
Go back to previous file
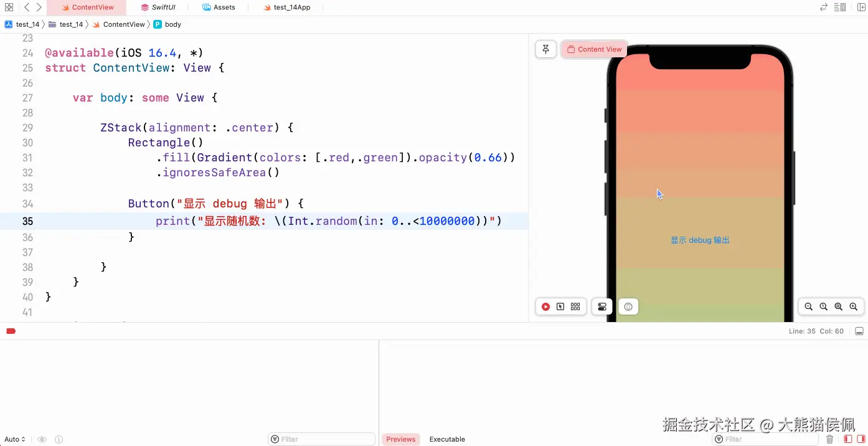click(x=27, y=7)
